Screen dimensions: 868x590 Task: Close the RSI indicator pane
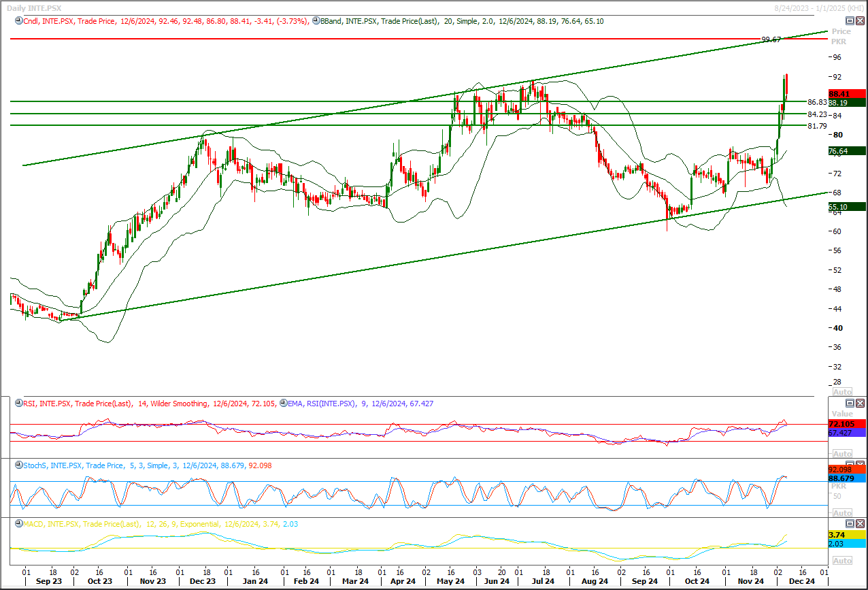pyautogui.click(x=861, y=403)
